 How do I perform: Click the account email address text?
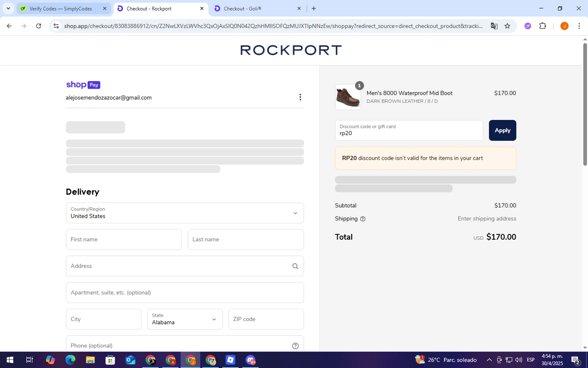point(109,98)
